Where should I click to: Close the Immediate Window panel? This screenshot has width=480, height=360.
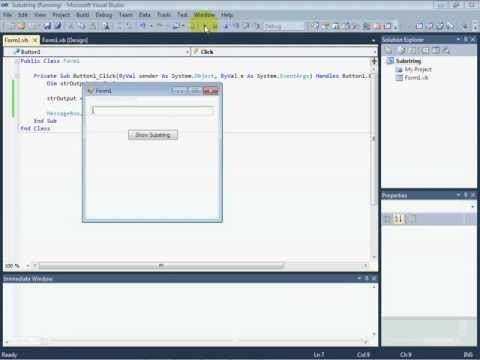click(x=374, y=278)
